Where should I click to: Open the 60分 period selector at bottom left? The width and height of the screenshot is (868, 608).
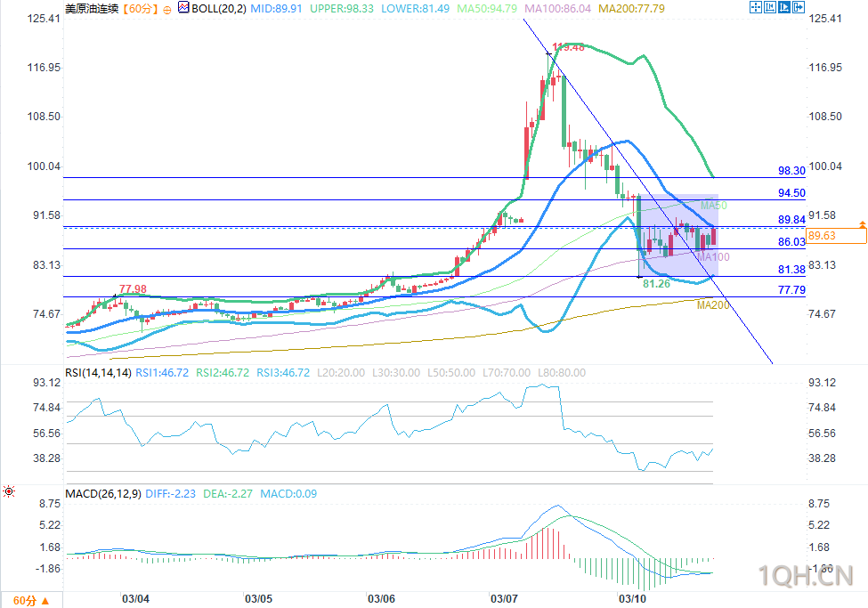(x=31, y=600)
